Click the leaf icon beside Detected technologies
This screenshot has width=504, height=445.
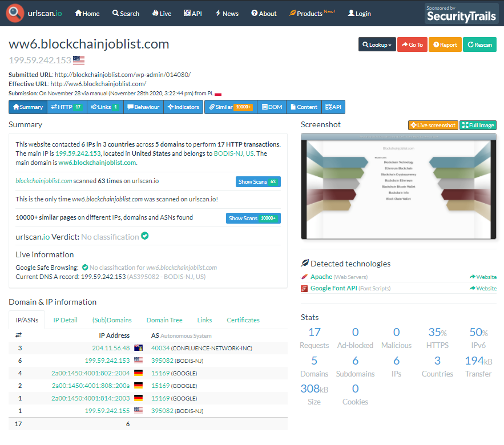(x=305, y=264)
